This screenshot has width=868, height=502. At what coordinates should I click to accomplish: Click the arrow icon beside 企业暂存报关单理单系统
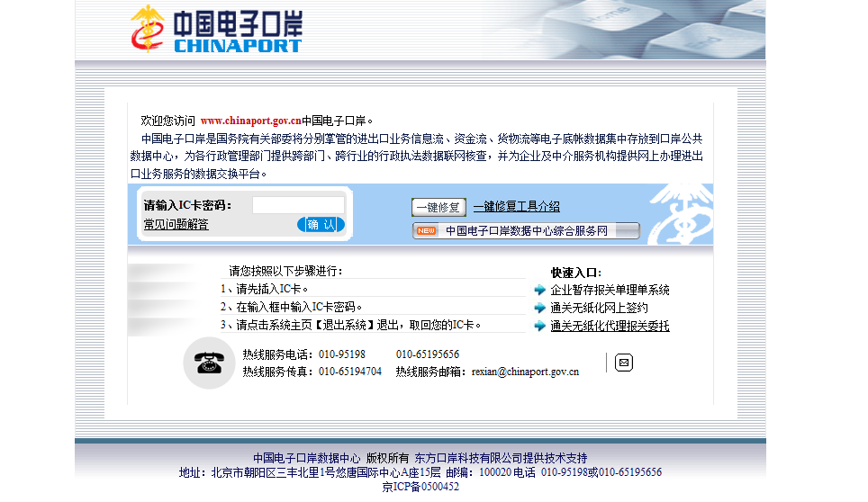539,290
